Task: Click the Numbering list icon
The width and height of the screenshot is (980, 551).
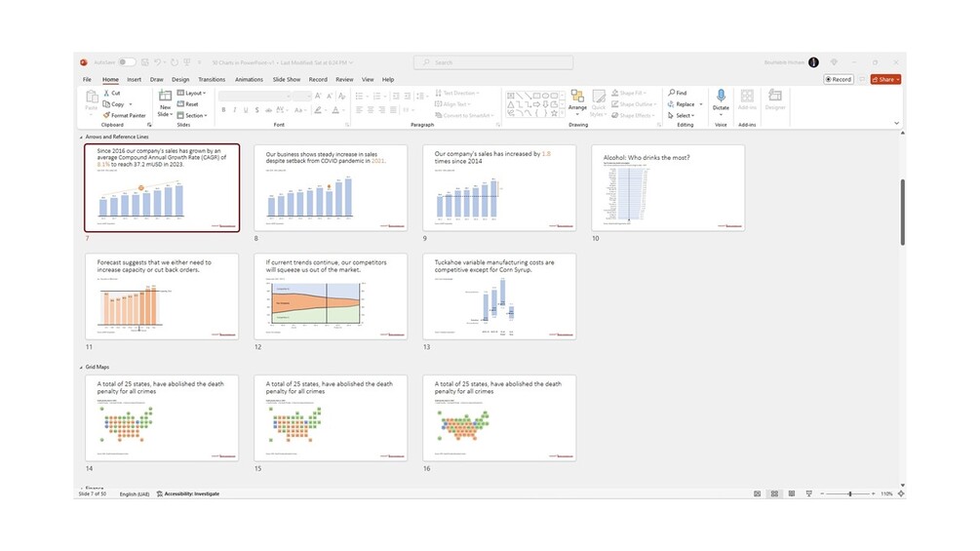Action: click(x=376, y=96)
